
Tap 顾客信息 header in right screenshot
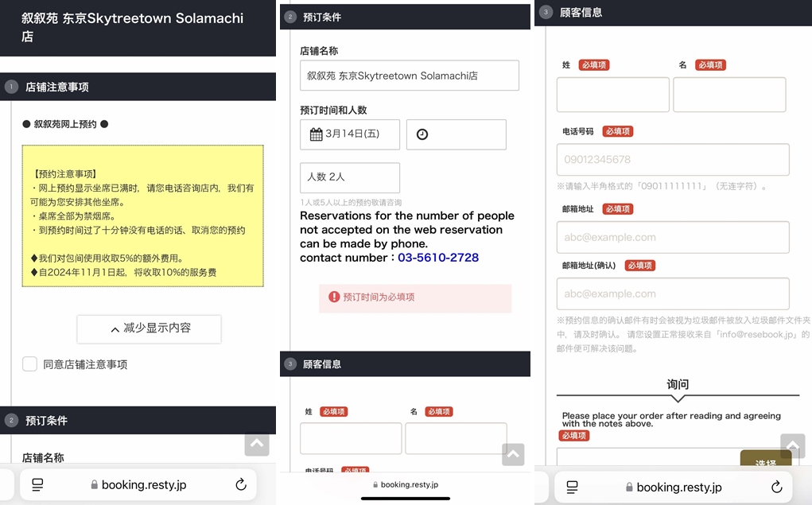(673, 13)
